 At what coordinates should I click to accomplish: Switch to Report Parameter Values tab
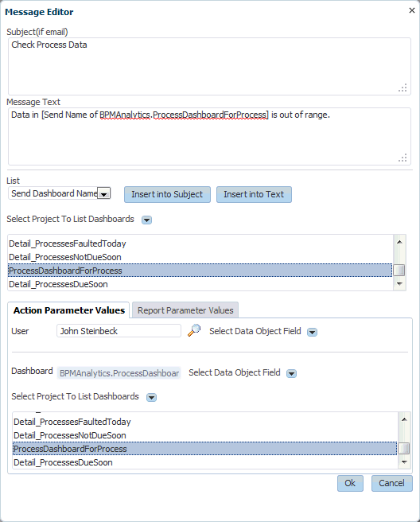[185, 310]
